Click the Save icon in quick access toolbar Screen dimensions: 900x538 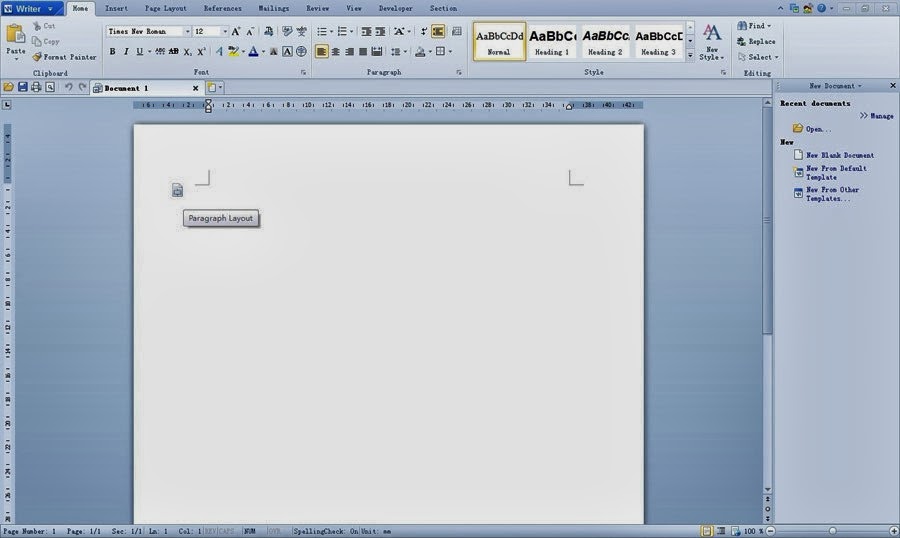(x=22, y=88)
